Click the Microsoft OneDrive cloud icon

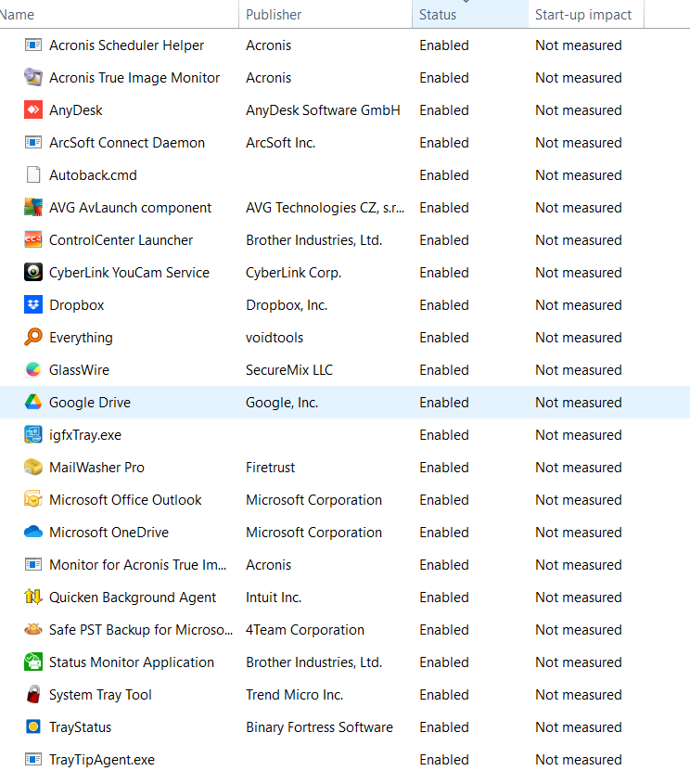[x=33, y=532]
